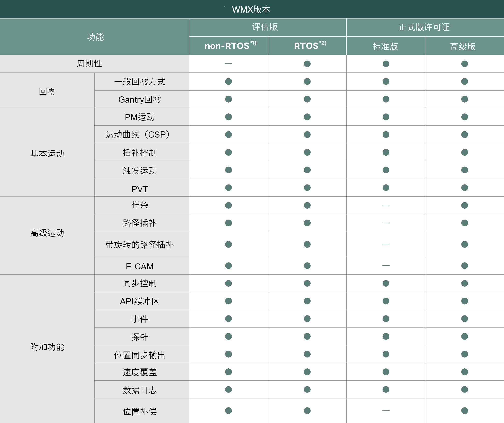Click the dot in 速度覆盖 non-RTOS cell

228,372
